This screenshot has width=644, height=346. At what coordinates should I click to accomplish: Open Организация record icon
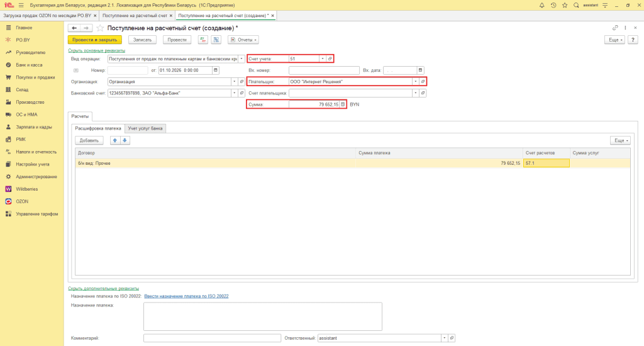click(x=241, y=82)
